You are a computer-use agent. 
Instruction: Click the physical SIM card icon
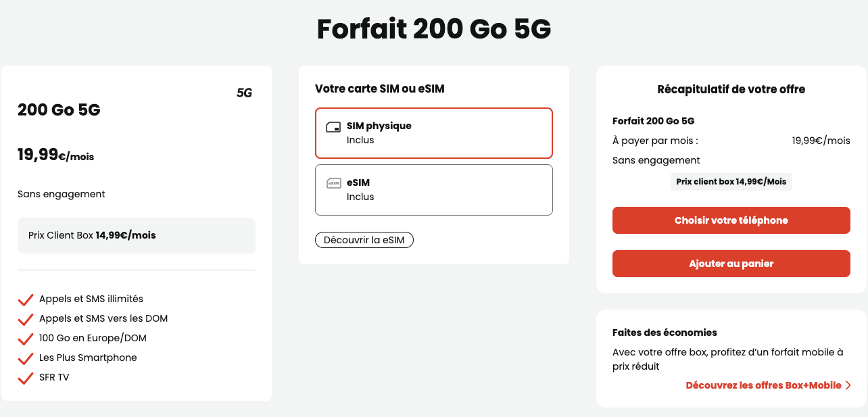click(333, 127)
